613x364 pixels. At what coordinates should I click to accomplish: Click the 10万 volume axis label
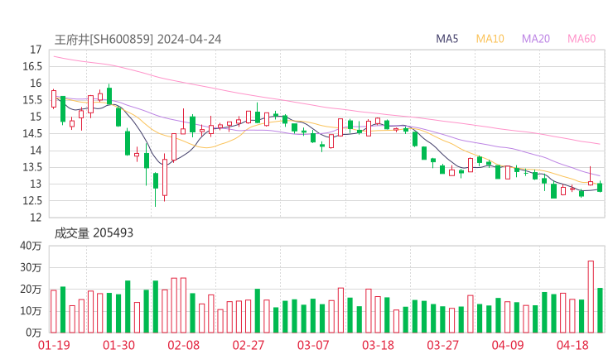click(x=31, y=311)
